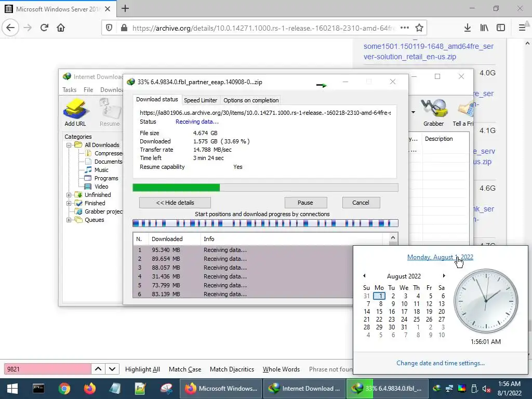532x399 pixels.
Task: Open the Firefox downloads panel
Action: [467, 28]
